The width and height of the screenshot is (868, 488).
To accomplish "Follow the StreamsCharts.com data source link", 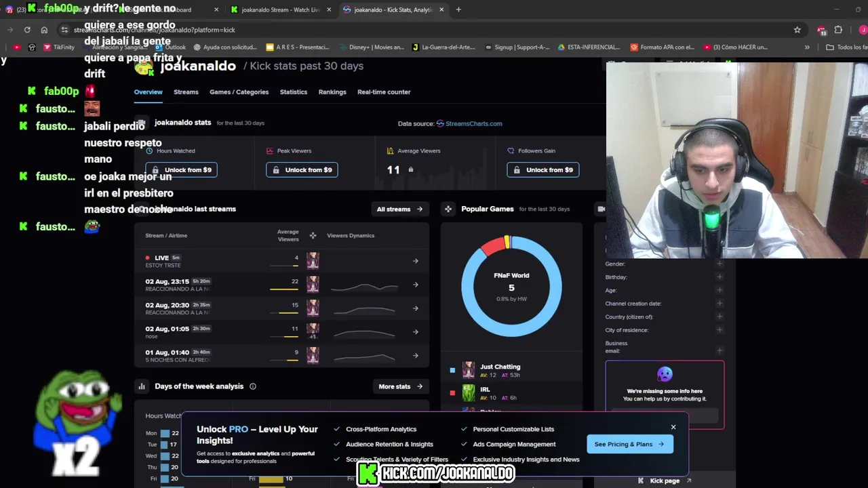I will (469, 123).
